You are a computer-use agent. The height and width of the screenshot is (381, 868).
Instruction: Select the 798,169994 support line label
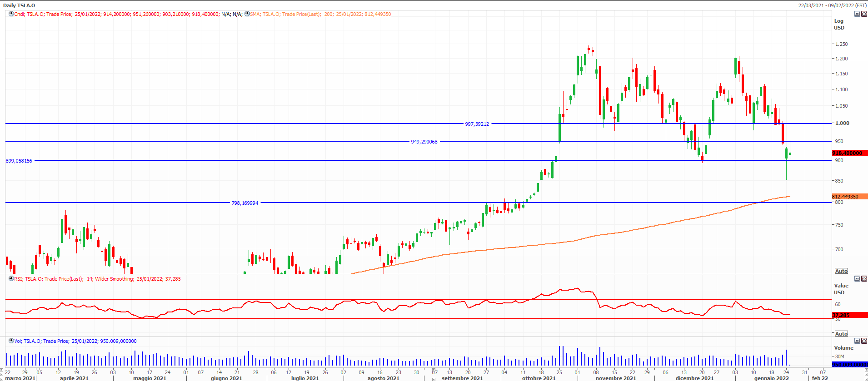tap(245, 203)
